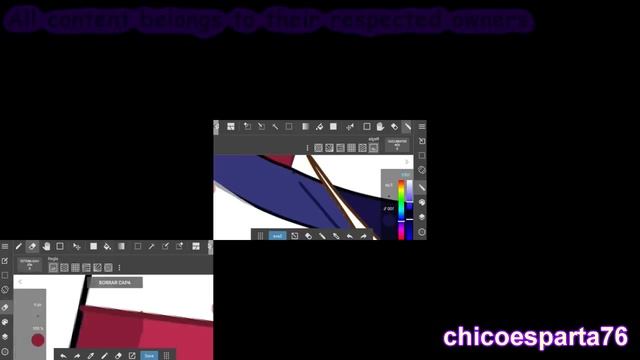
Task: Click Save button in lower-left window
Action: point(149,356)
